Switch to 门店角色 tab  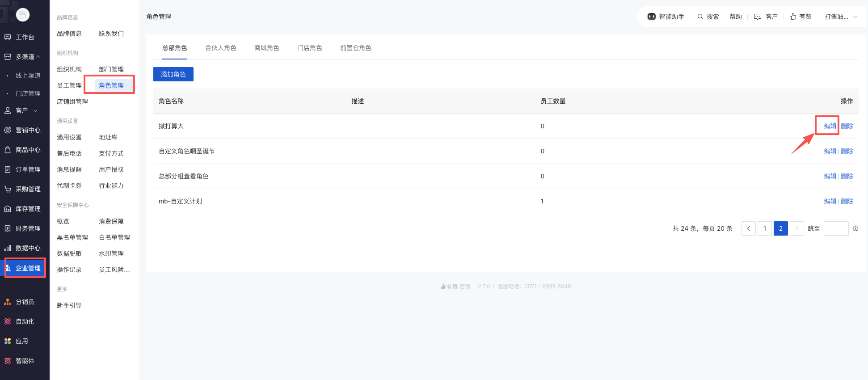coord(309,48)
